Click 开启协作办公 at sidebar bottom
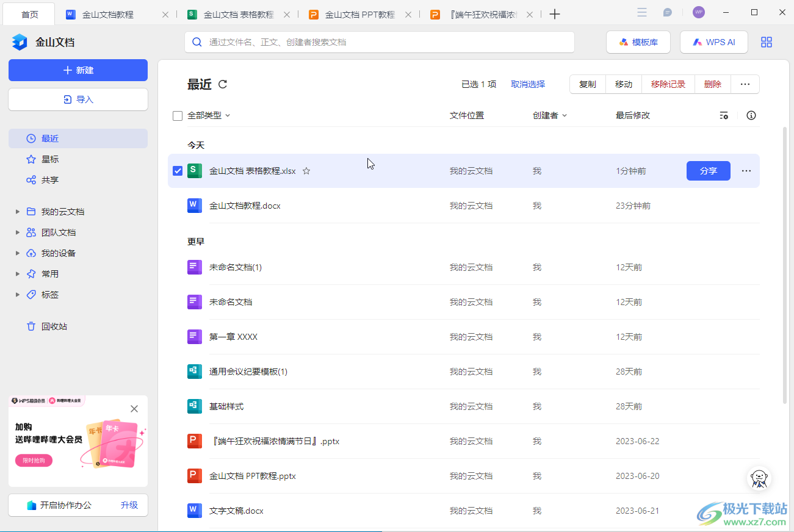This screenshot has height=532, width=794. pyautogui.click(x=59, y=505)
